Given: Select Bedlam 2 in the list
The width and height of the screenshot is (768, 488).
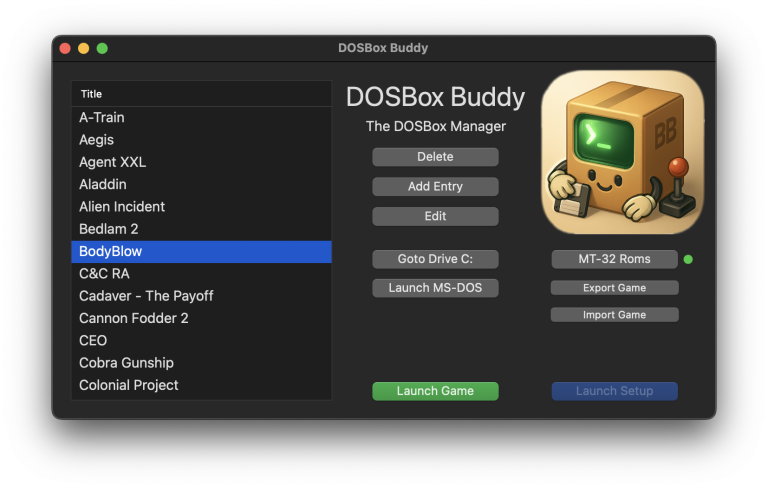Looking at the screenshot, I should (201, 229).
